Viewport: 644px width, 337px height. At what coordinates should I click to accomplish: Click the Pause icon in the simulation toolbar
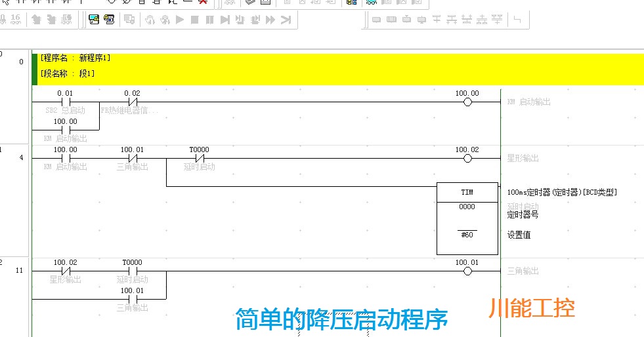pyautogui.click(x=209, y=20)
